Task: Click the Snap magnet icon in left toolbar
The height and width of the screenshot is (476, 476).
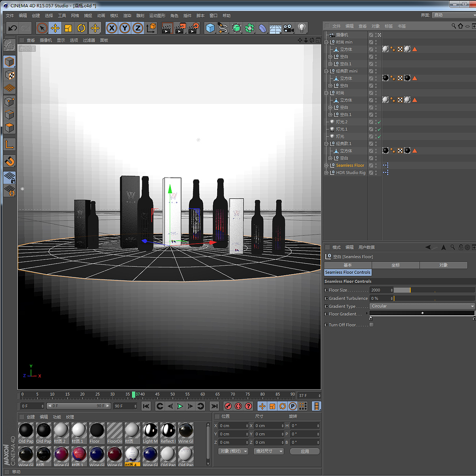Action: pos(10,161)
